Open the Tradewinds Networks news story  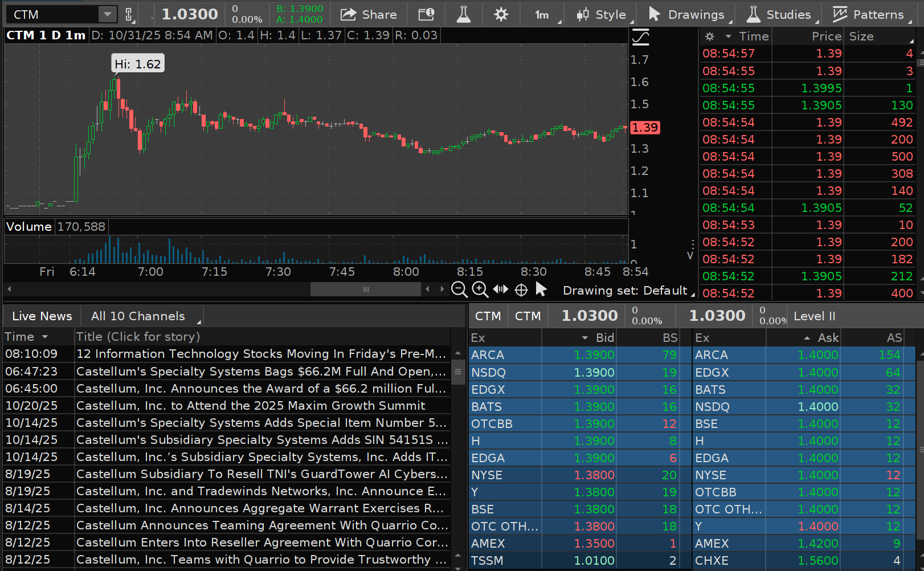click(x=261, y=491)
